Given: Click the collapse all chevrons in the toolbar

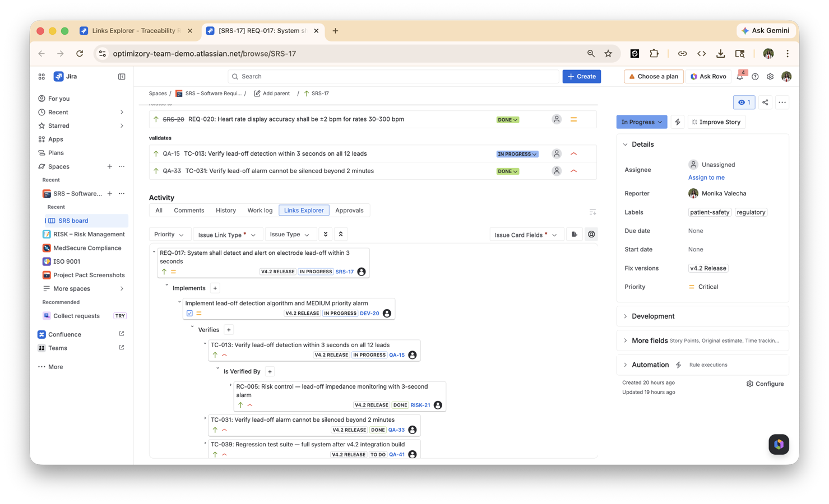Looking at the screenshot, I should click(341, 234).
